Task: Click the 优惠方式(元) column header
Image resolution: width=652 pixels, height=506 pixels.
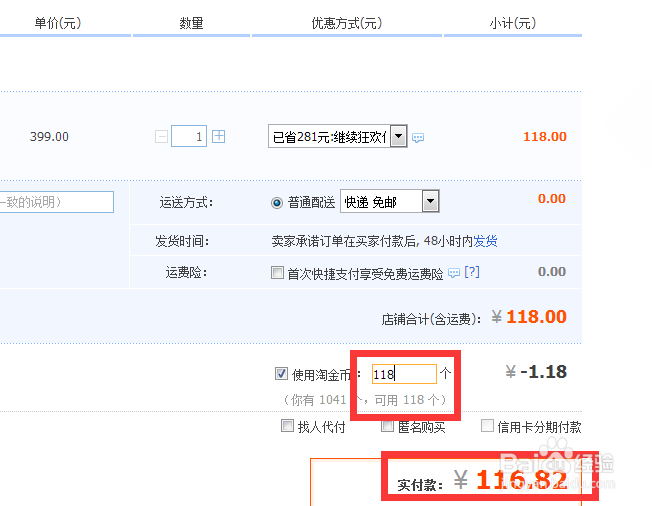Action: [x=346, y=23]
